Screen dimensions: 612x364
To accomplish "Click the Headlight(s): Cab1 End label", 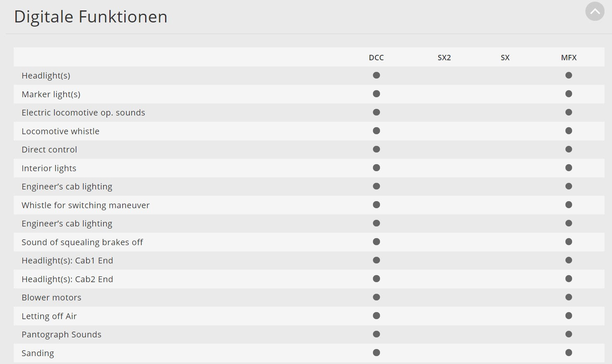I will (x=67, y=261).
